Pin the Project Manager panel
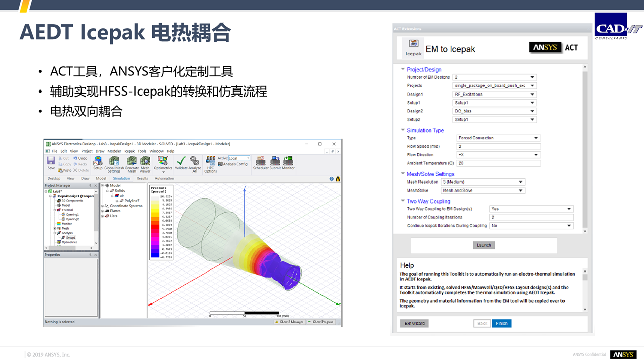 pyautogui.click(x=91, y=186)
